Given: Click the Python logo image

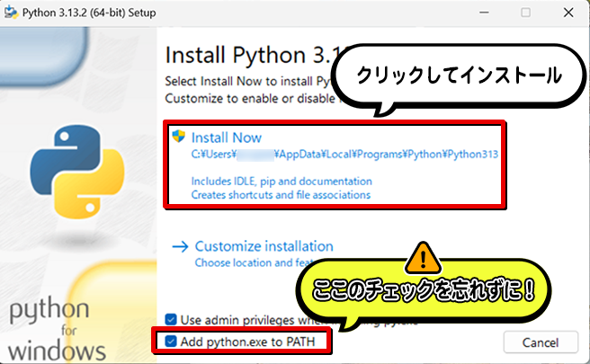Looking at the screenshot, I should (77, 172).
